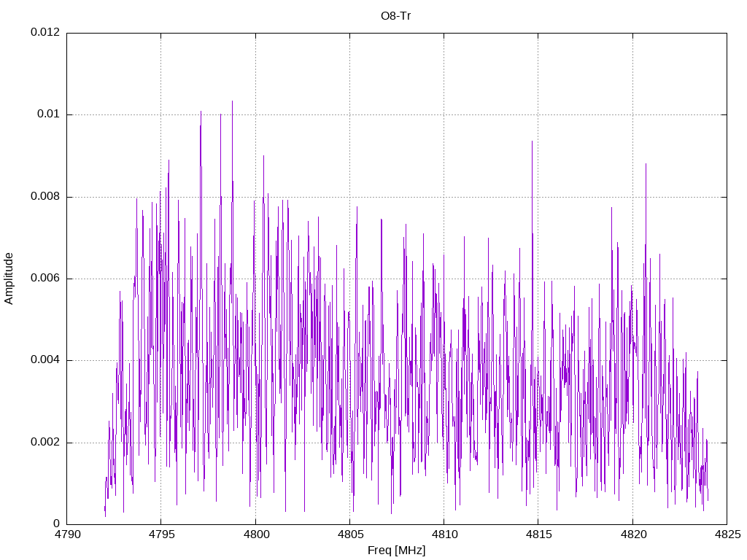The image size is (747, 560).
Task: Click the x-axis tick value 4815
Action: pyautogui.click(x=539, y=534)
